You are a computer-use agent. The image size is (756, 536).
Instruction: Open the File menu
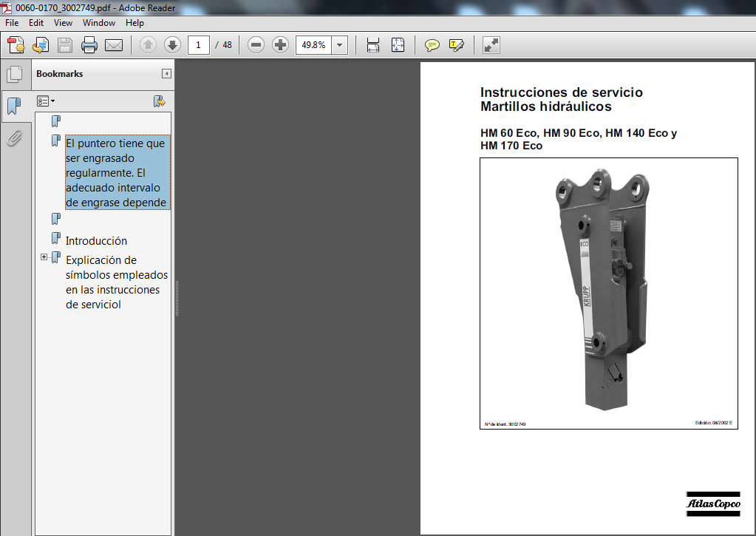coord(12,23)
